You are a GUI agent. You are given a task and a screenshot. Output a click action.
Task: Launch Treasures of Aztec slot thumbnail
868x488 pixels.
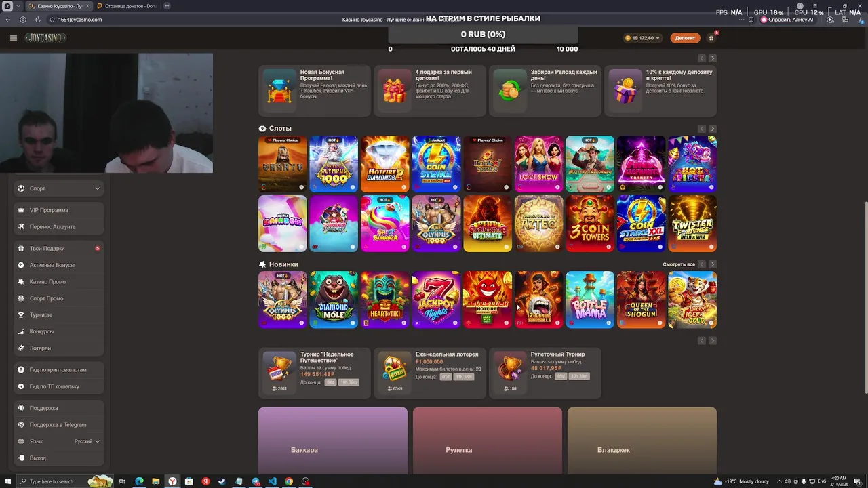[x=538, y=224]
